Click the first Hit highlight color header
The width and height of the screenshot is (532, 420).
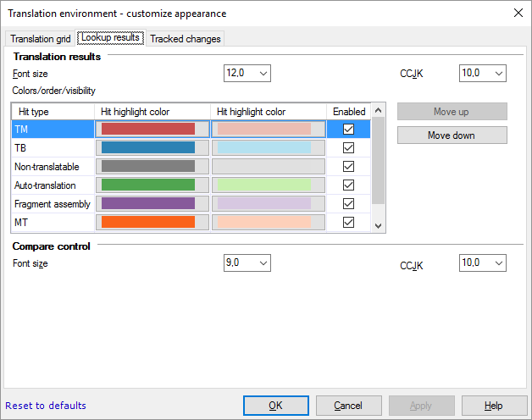point(152,112)
